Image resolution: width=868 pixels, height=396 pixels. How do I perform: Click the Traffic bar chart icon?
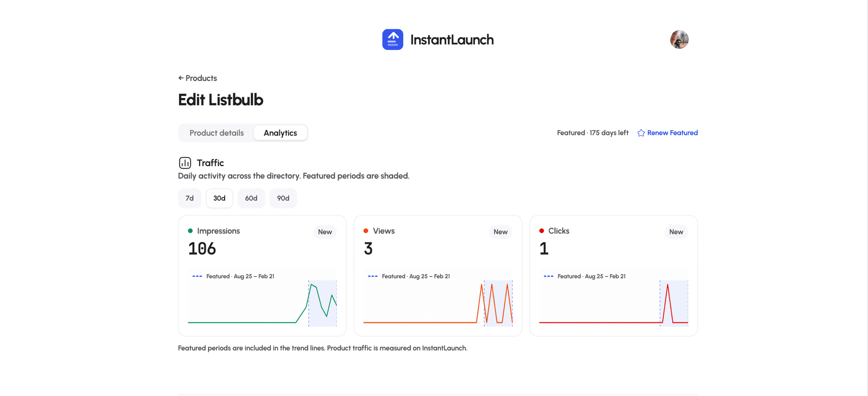pyautogui.click(x=185, y=163)
